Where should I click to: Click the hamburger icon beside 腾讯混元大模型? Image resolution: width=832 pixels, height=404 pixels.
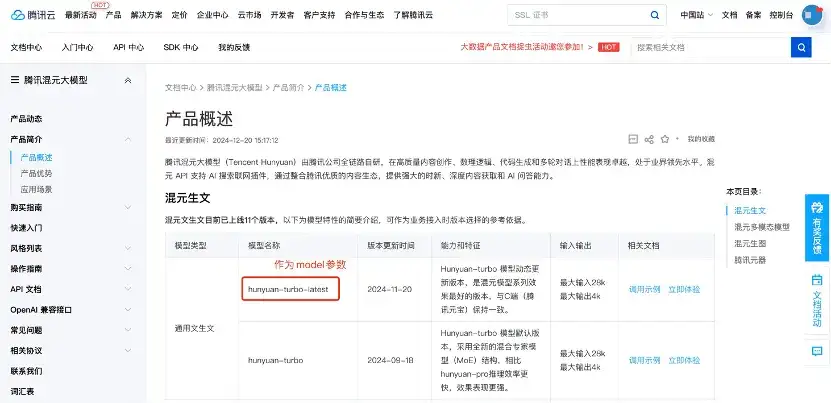(x=15, y=80)
